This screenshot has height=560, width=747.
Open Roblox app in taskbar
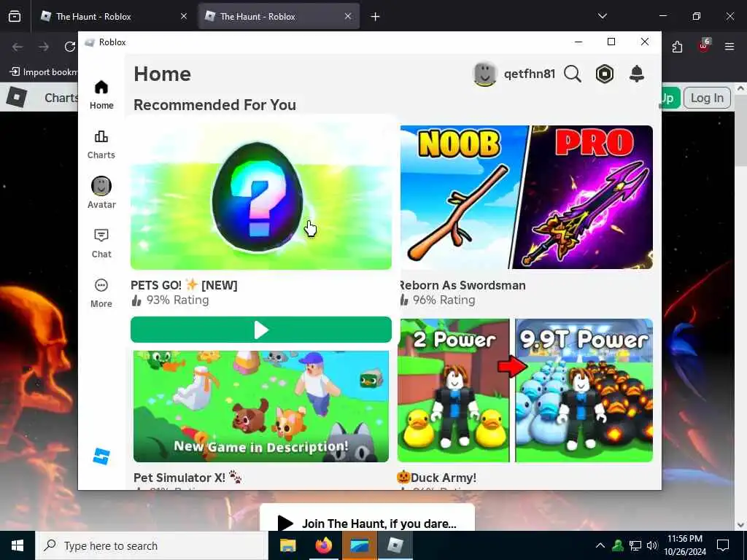click(395, 545)
